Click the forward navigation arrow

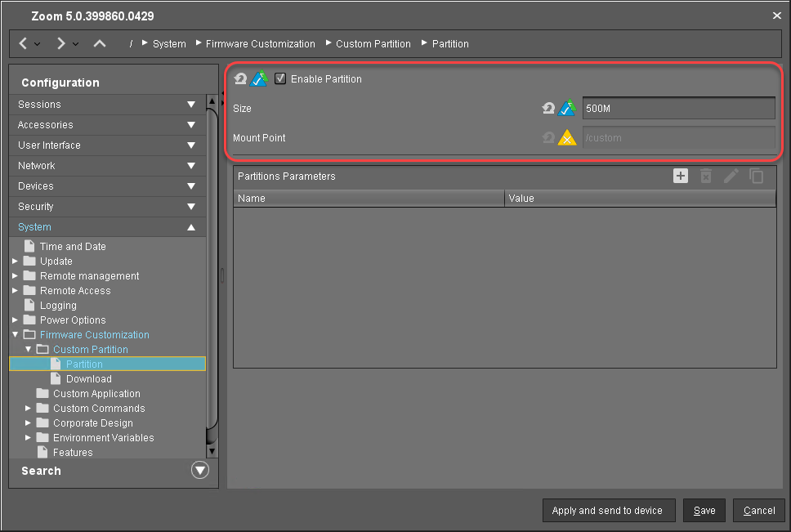pyautogui.click(x=61, y=43)
